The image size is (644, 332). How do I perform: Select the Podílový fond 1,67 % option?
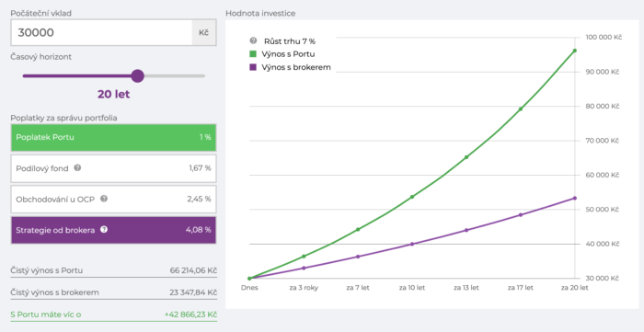(x=113, y=168)
